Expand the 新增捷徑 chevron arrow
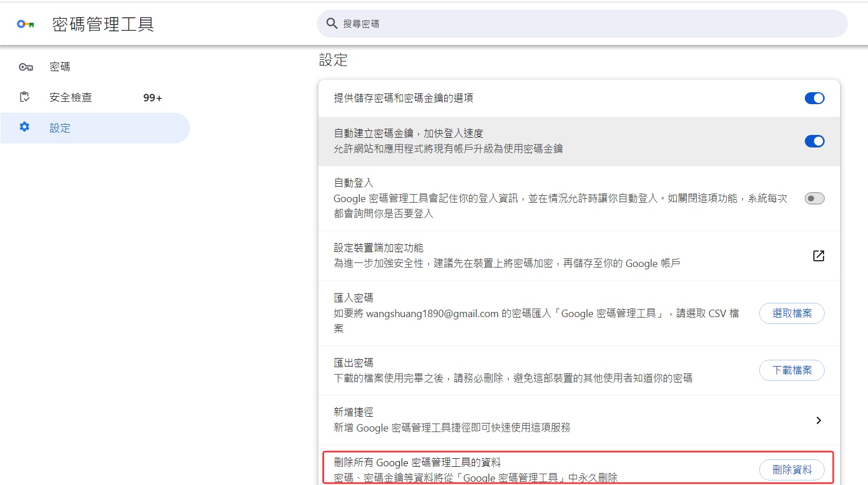Screen dimensions: 868x485 click(818, 420)
